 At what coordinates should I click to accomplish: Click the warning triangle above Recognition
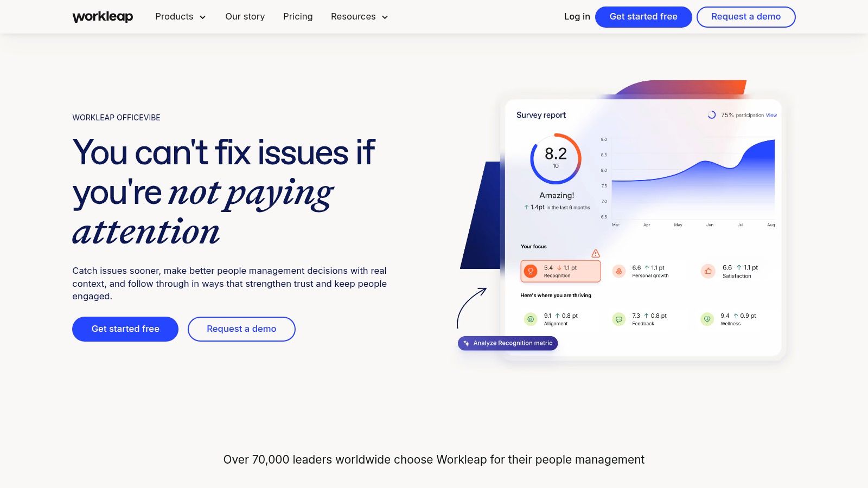coord(596,253)
